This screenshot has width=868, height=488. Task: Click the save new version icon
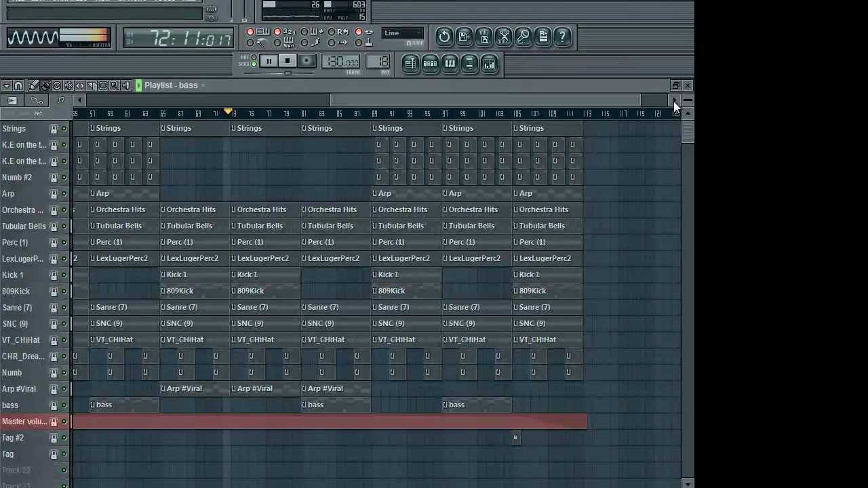click(465, 37)
